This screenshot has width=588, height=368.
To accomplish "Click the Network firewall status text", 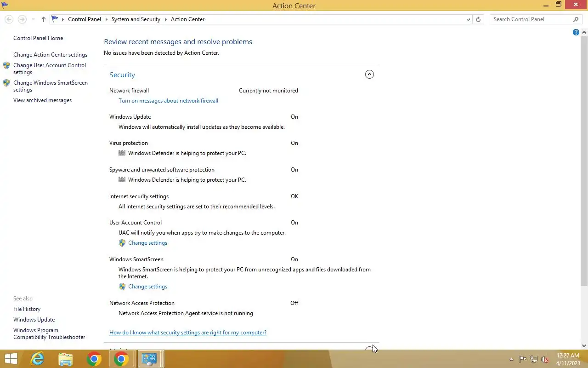I will [268, 91].
